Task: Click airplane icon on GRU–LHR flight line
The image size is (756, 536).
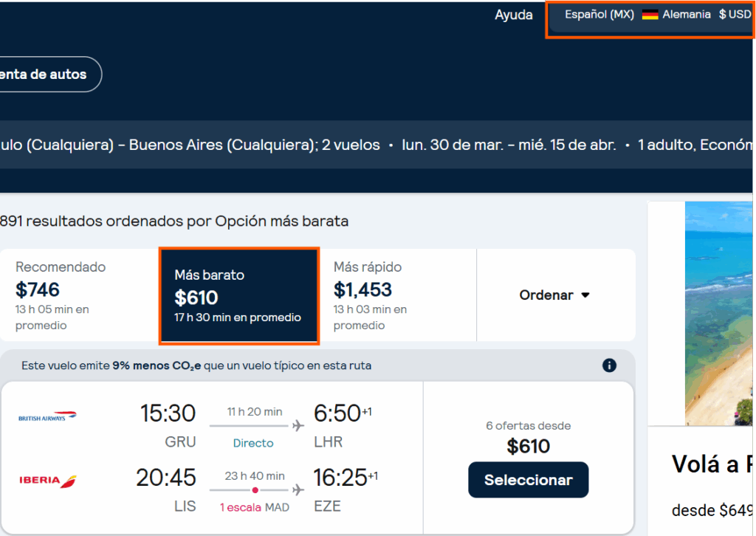Action: pos(298,425)
